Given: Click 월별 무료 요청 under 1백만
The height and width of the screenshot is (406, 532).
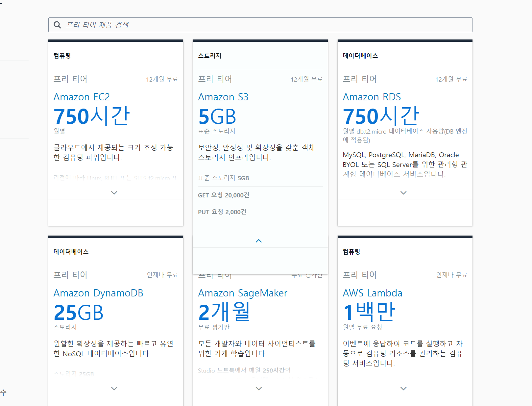Looking at the screenshot, I should click(x=362, y=327).
